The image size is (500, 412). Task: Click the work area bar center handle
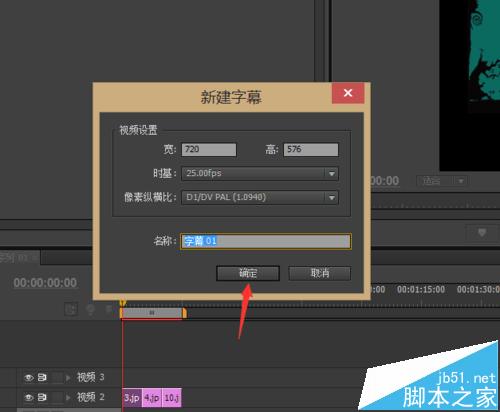click(x=152, y=313)
